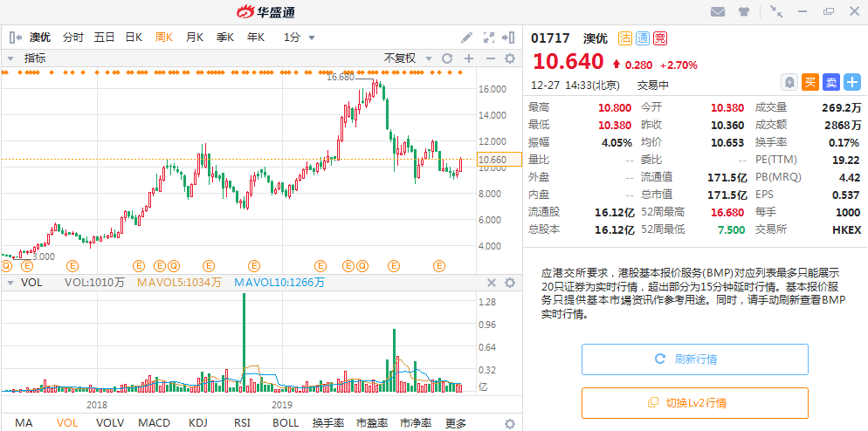The height and width of the screenshot is (431, 868).
Task: Switch to 日K daily candlestick
Action: click(134, 38)
